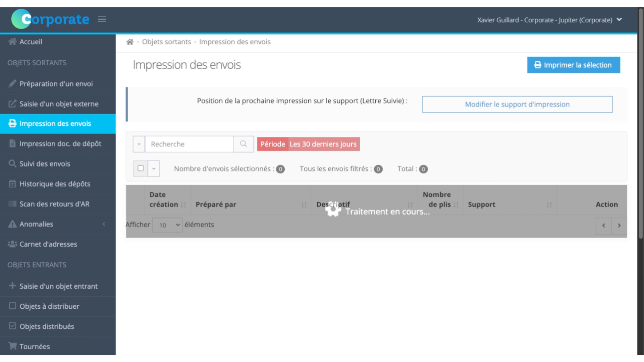Click Saisie d'un objet externe arrow icon

pos(12,104)
